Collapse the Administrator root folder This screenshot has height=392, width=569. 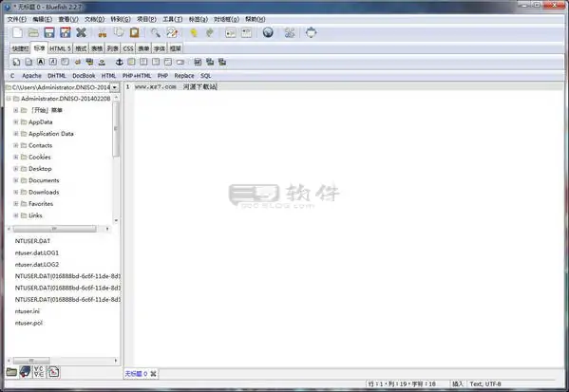pyautogui.click(x=9, y=99)
